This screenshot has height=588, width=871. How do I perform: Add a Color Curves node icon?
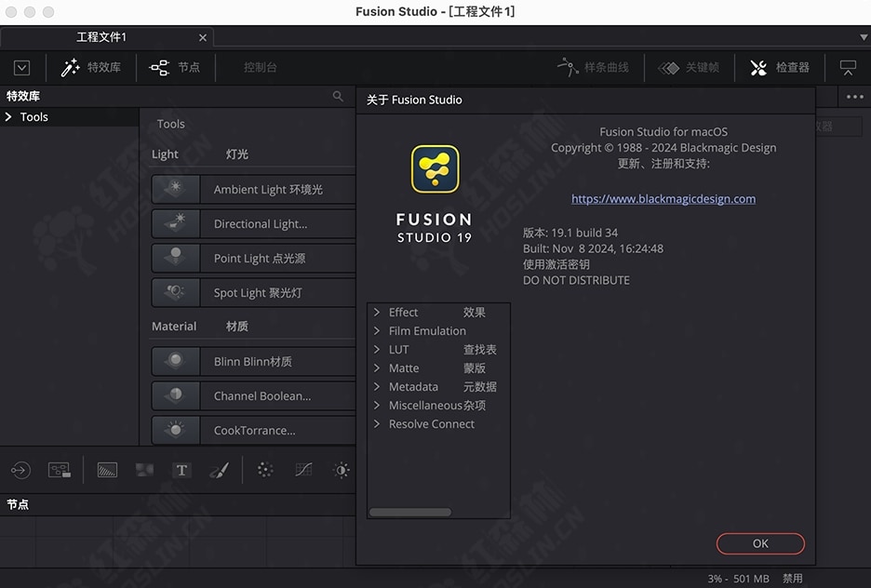(303, 470)
